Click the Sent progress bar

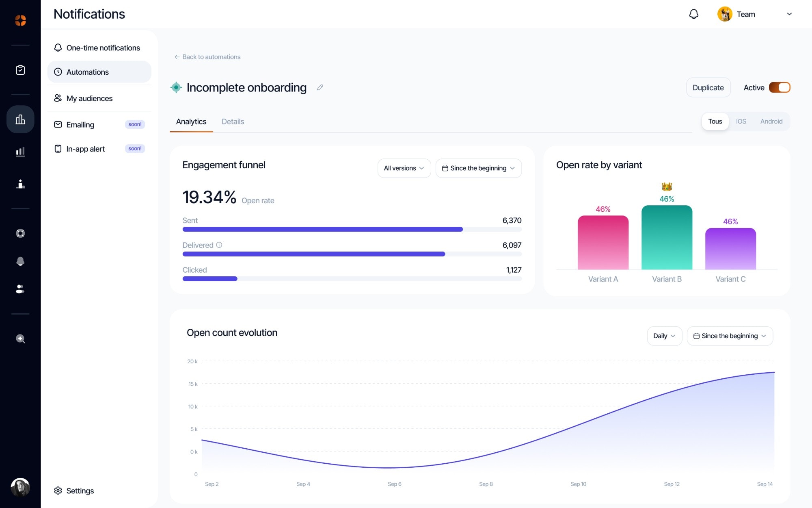[352, 229]
